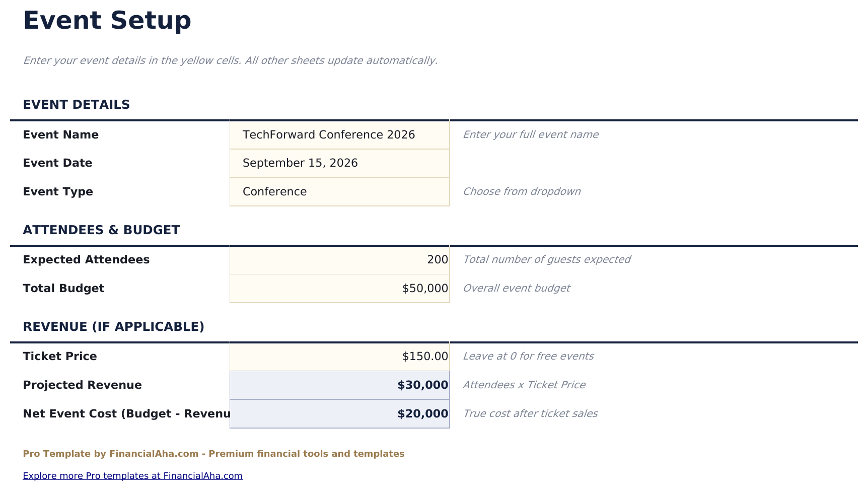
Task: Select the Ticket Price input cell
Action: 339,357
